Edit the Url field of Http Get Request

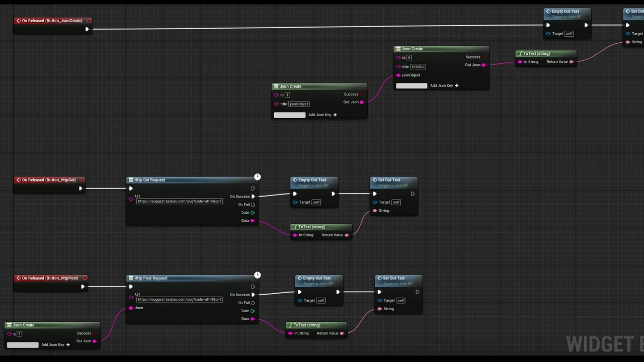180,201
